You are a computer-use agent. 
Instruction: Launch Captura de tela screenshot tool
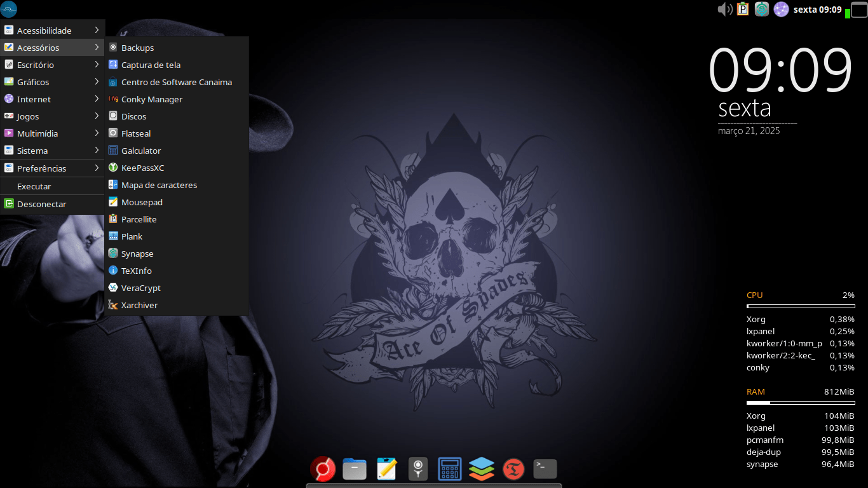pos(177,65)
